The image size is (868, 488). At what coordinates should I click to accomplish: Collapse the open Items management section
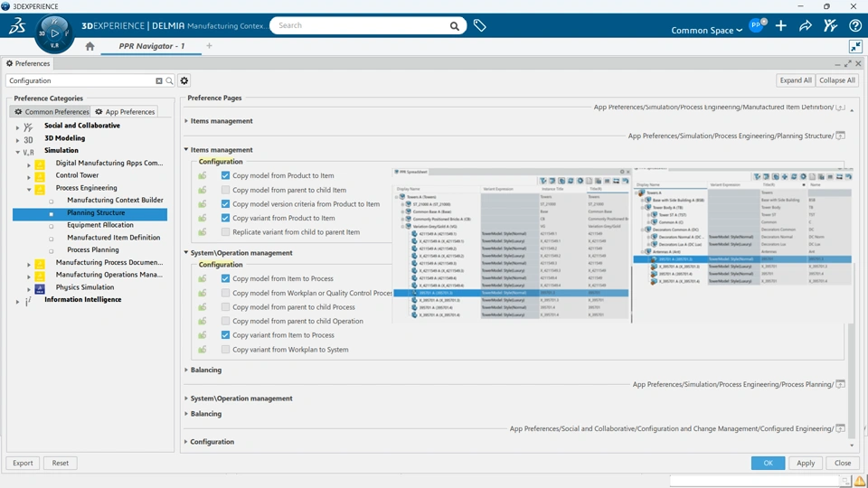(186, 149)
